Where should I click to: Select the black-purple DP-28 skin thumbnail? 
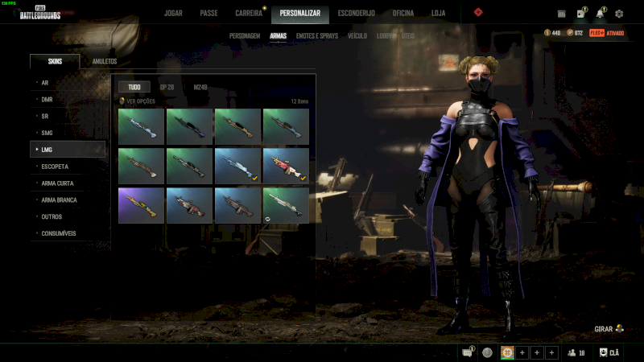189,126
